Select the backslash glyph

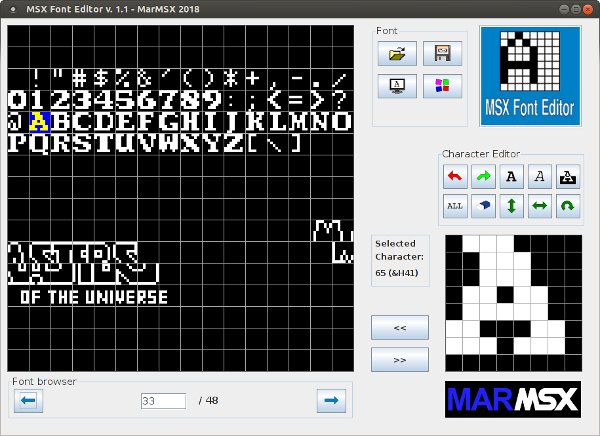(x=278, y=144)
